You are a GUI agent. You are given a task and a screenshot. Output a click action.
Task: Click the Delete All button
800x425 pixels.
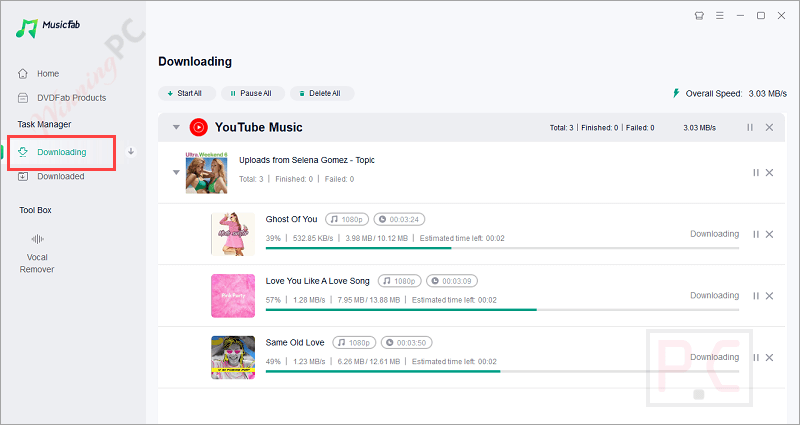(x=322, y=93)
